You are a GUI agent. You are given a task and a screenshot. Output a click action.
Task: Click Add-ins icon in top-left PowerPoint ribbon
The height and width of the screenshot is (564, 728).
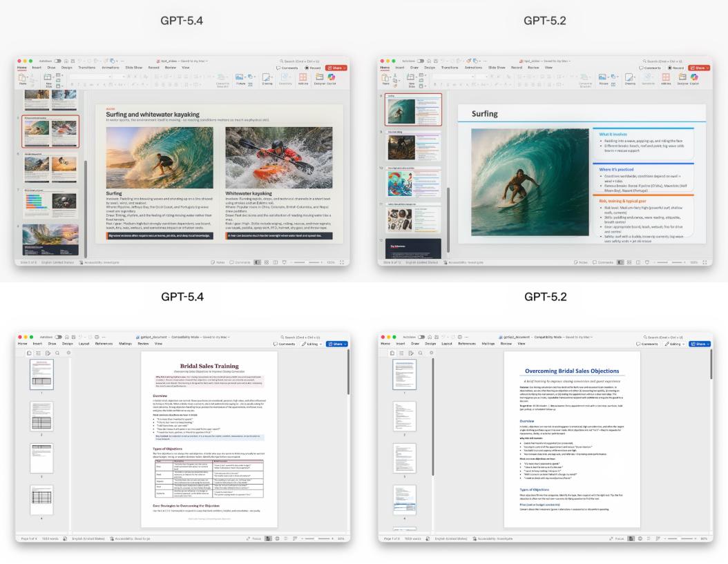[302, 77]
